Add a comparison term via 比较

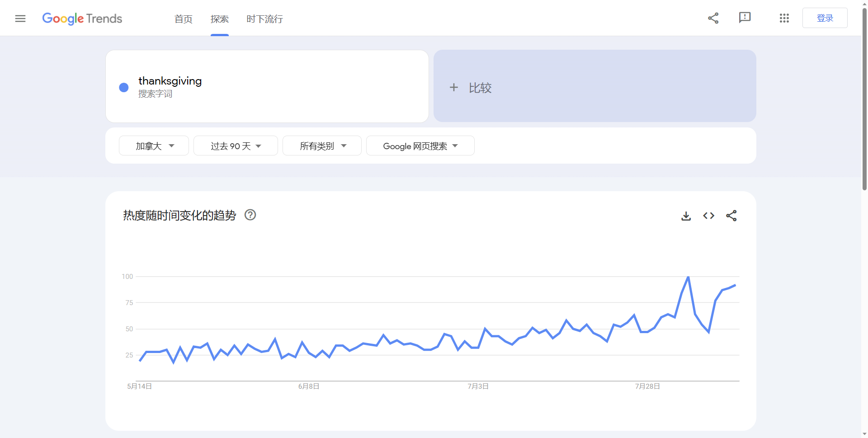point(595,86)
